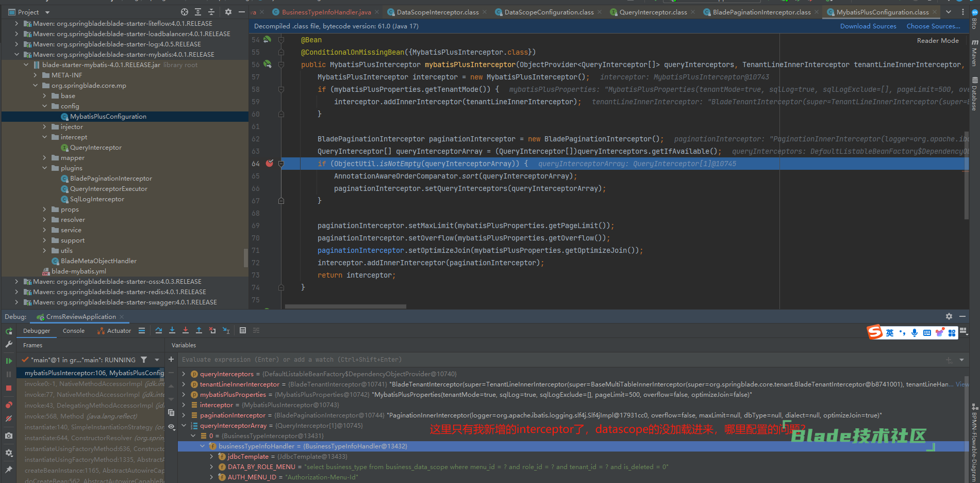Click Copy watch icon in variables strip

click(x=171, y=412)
